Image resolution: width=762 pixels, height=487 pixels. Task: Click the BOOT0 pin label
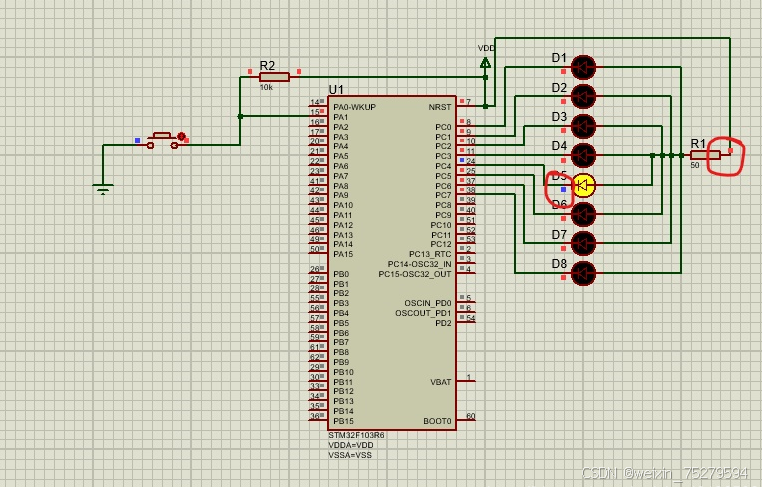tap(437, 421)
